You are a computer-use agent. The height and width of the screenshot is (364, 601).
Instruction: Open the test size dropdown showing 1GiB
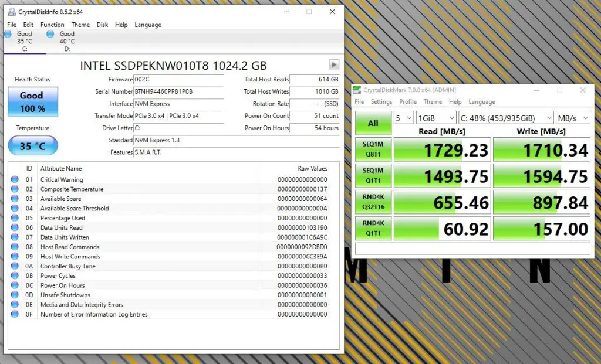pos(436,118)
